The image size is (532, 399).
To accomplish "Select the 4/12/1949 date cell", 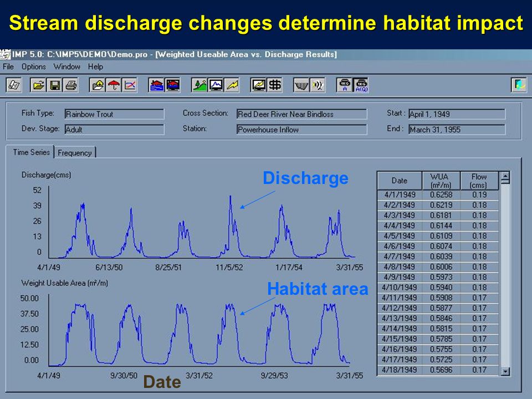I will [x=400, y=308].
